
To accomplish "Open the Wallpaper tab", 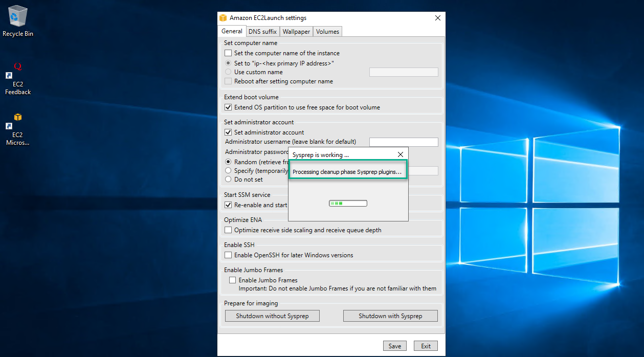I will (296, 32).
